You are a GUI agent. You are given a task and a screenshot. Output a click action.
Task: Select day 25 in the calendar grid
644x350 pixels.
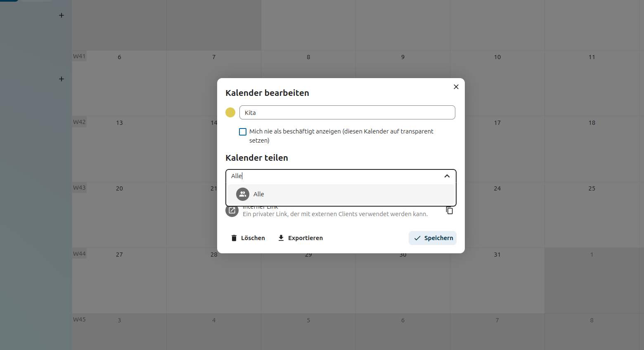point(592,188)
